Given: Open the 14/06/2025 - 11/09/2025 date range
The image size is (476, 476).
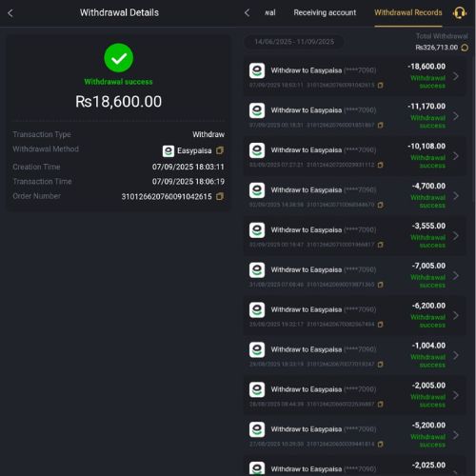Looking at the screenshot, I should tap(294, 42).
